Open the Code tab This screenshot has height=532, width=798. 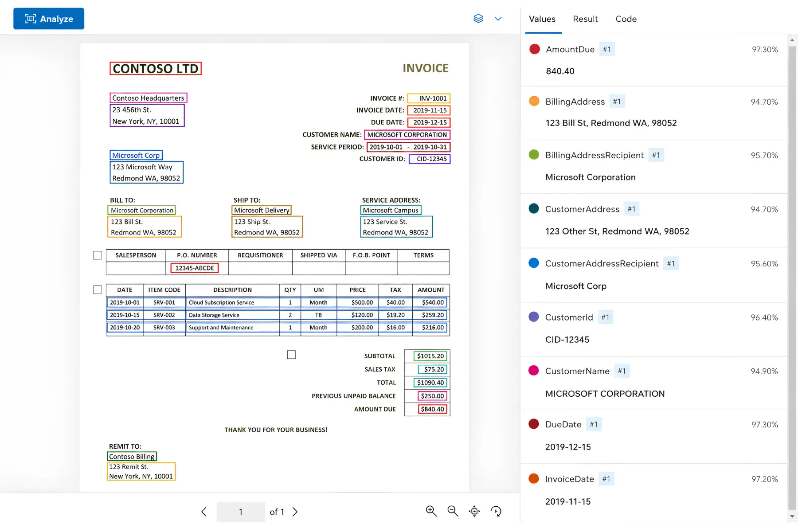click(626, 19)
